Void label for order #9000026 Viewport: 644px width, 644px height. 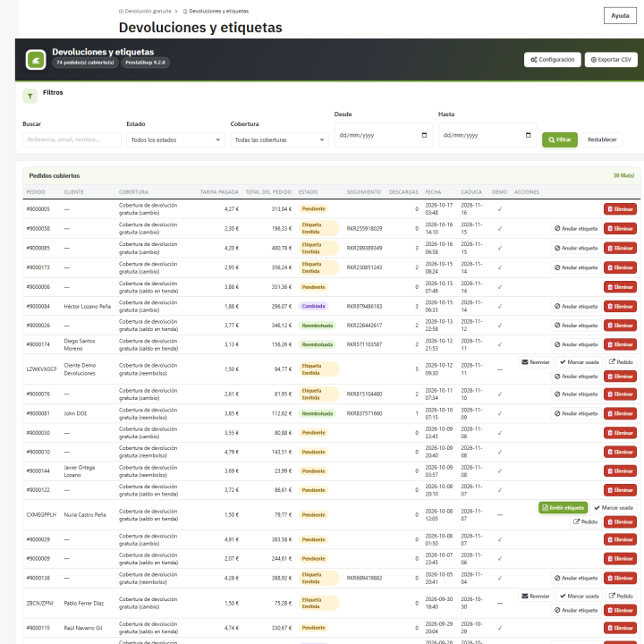[576, 326]
